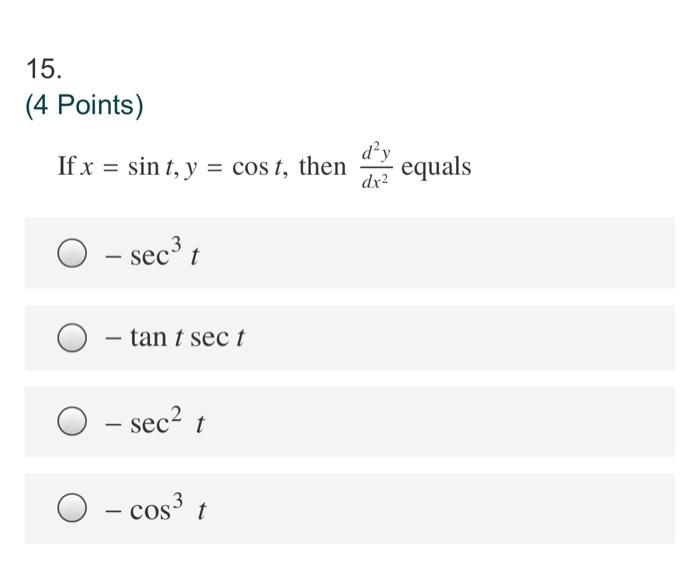Click the word "equals" in the question
This screenshot has height=569, width=700.
pos(436,168)
